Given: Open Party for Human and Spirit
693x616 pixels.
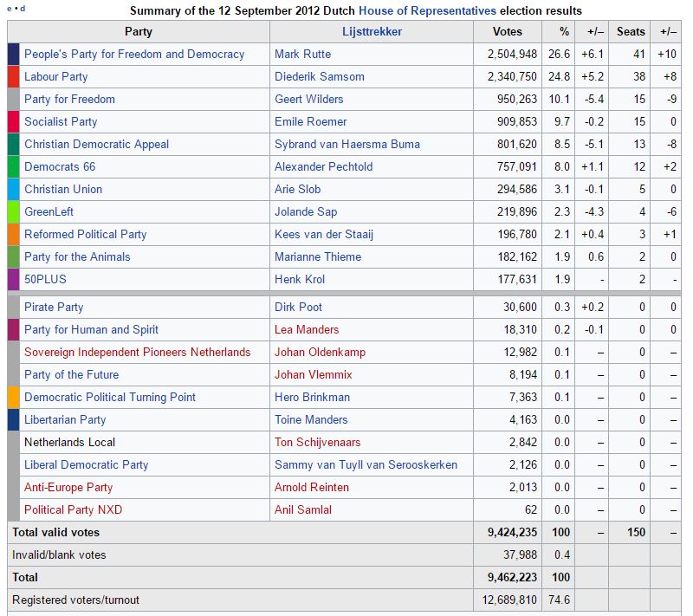Looking at the screenshot, I should (91, 330).
